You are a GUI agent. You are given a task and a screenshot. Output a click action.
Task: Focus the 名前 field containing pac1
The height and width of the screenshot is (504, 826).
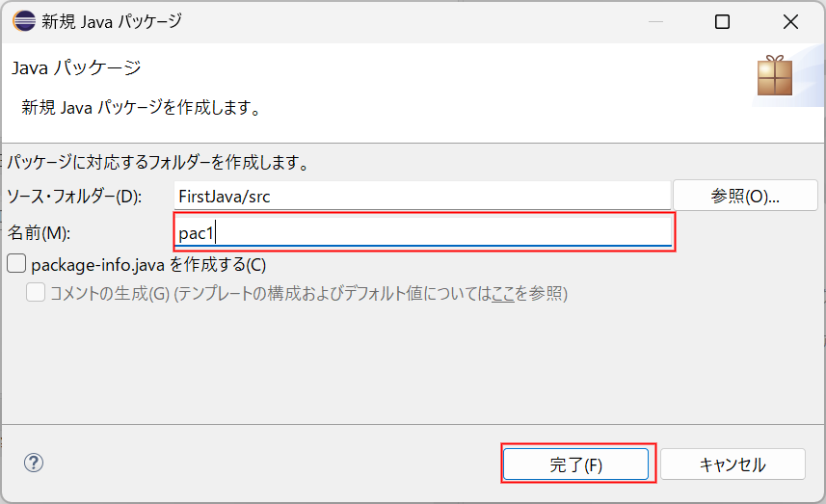click(423, 232)
